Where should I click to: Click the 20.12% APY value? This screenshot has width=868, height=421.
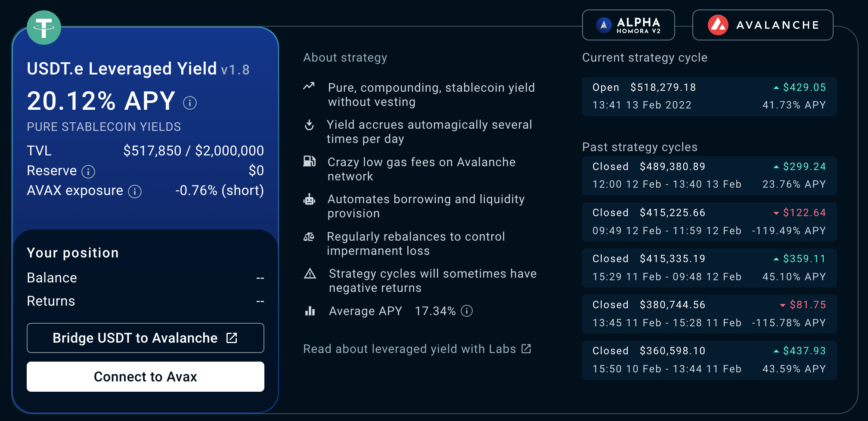[101, 101]
